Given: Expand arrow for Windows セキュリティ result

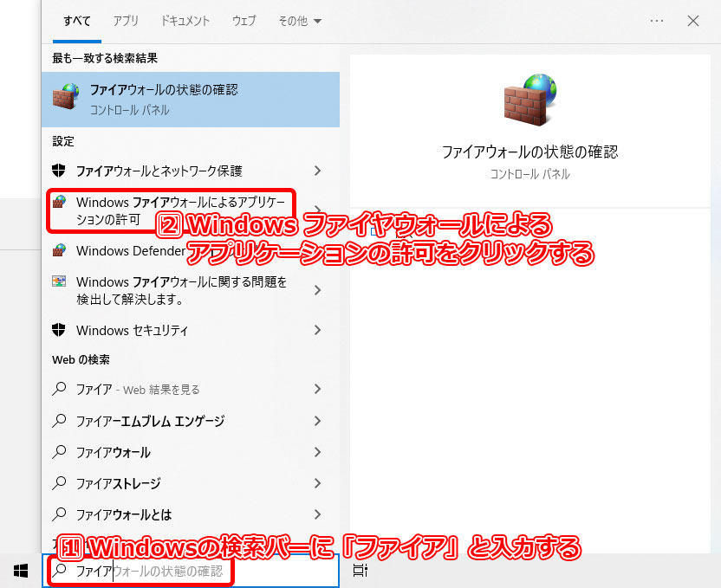Looking at the screenshot, I should 318,330.
